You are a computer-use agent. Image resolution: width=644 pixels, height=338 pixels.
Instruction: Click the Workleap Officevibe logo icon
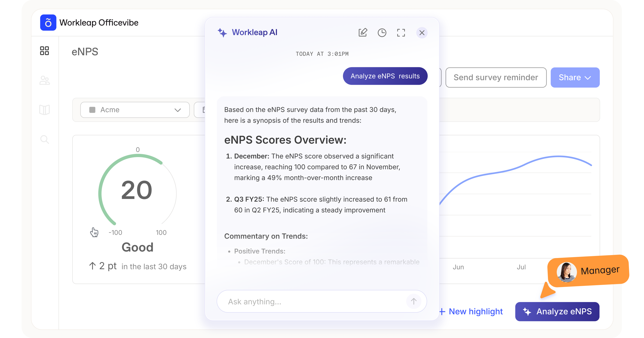coord(48,23)
